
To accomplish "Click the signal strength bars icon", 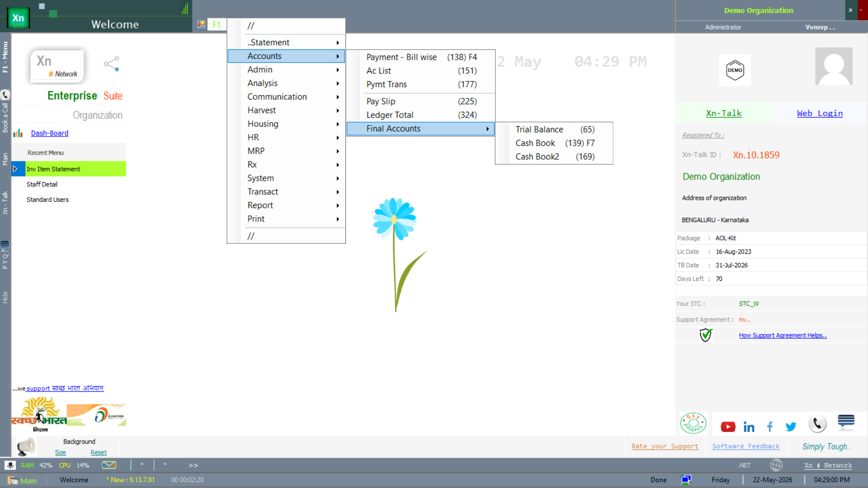I will 185,9.
